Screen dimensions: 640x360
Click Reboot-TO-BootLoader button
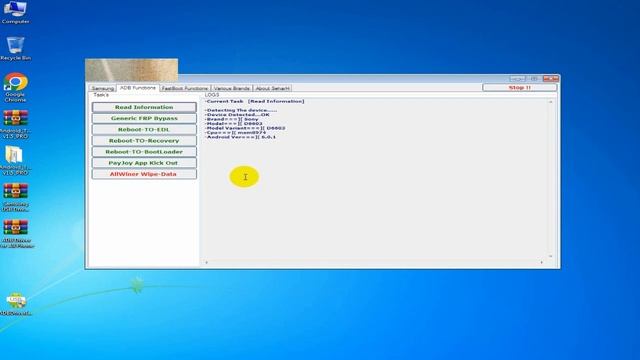tap(144, 152)
